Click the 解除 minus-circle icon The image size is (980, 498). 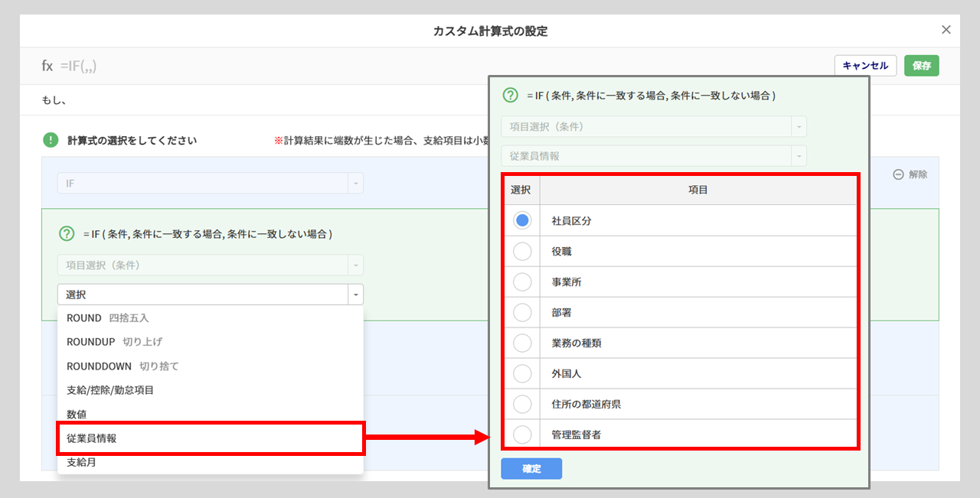898,174
